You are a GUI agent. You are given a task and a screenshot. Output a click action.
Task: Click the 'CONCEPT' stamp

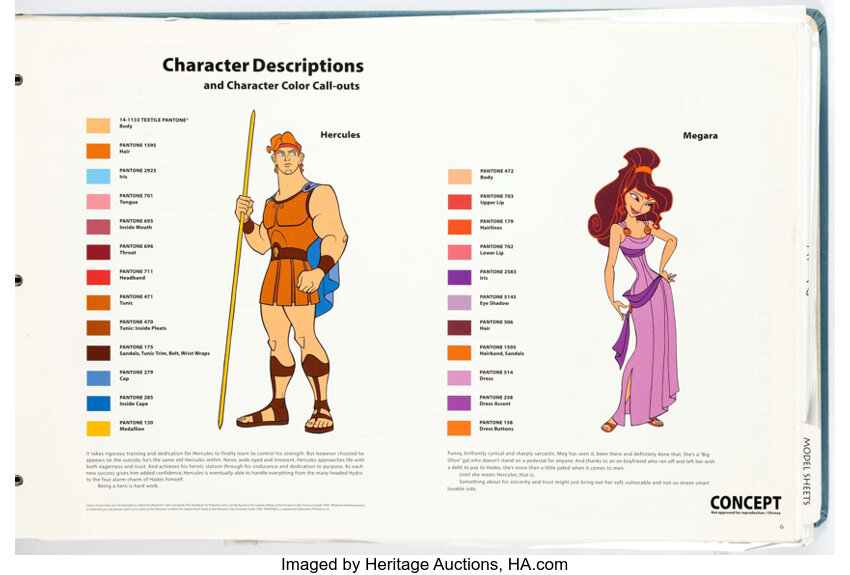click(745, 504)
